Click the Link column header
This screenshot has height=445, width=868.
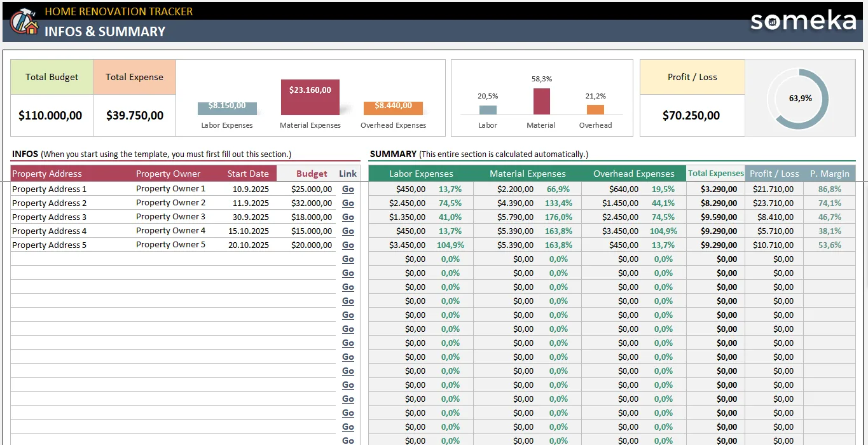[x=348, y=174]
